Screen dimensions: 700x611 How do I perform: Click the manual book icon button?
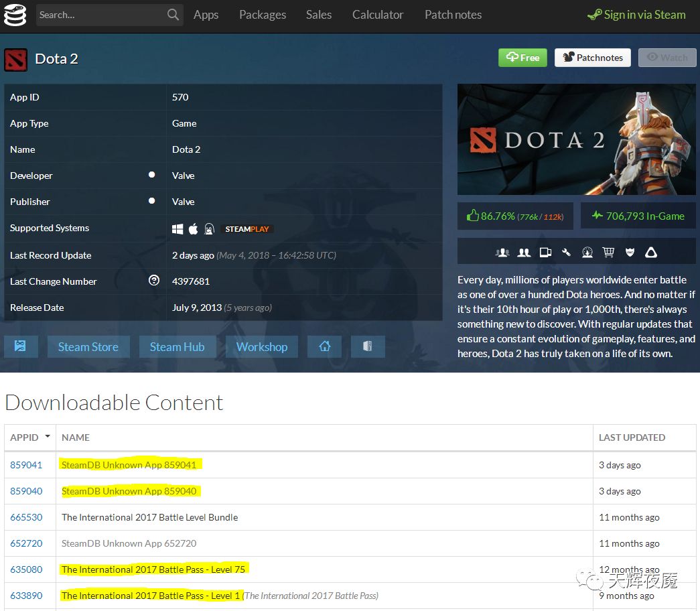click(368, 346)
